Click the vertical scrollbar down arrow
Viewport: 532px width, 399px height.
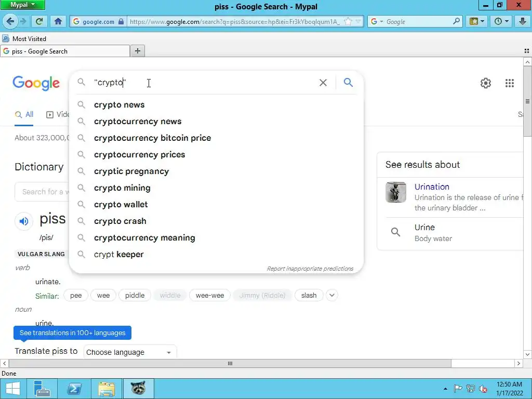[x=527, y=354]
